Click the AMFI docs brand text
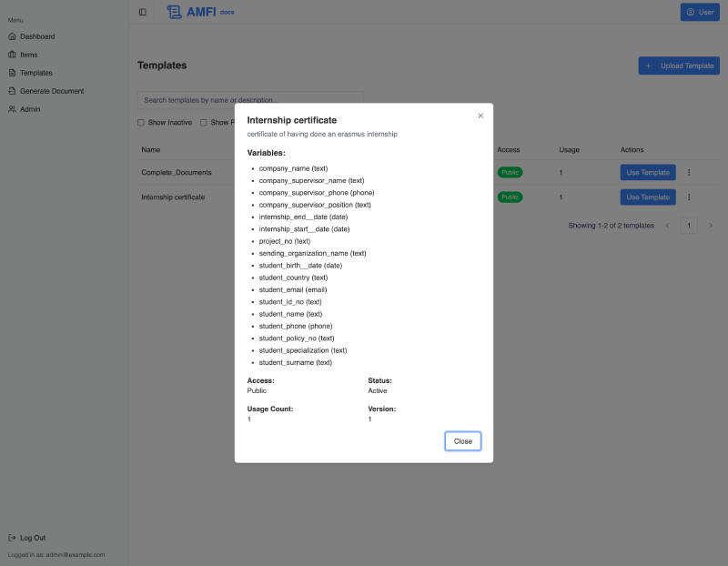The image size is (728, 566). [210, 12]
